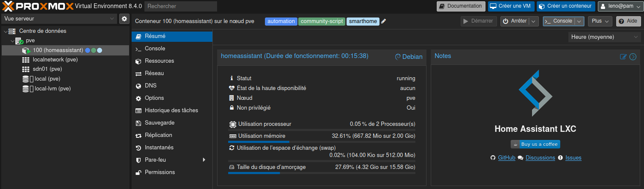Open the GitHub link in Notes
Screen dimensions: 644x189
click(x=506, y=158)
